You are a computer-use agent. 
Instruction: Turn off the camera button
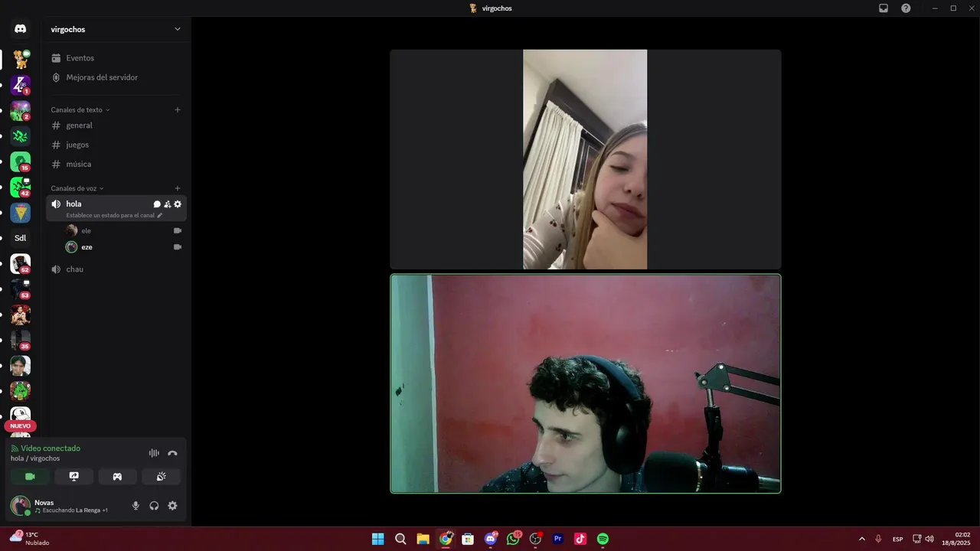(x=30, y=477)
